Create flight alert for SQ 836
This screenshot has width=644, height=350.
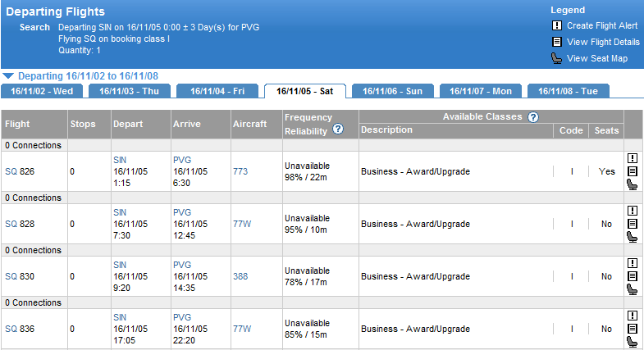(632, 316)
